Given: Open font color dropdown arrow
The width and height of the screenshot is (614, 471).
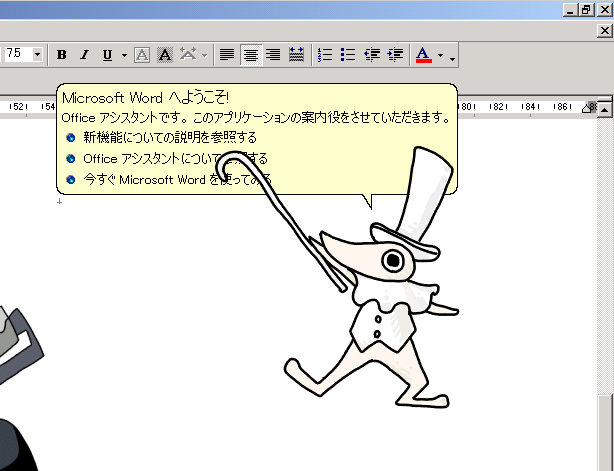Looking at the screenshot, I should 440,55.
